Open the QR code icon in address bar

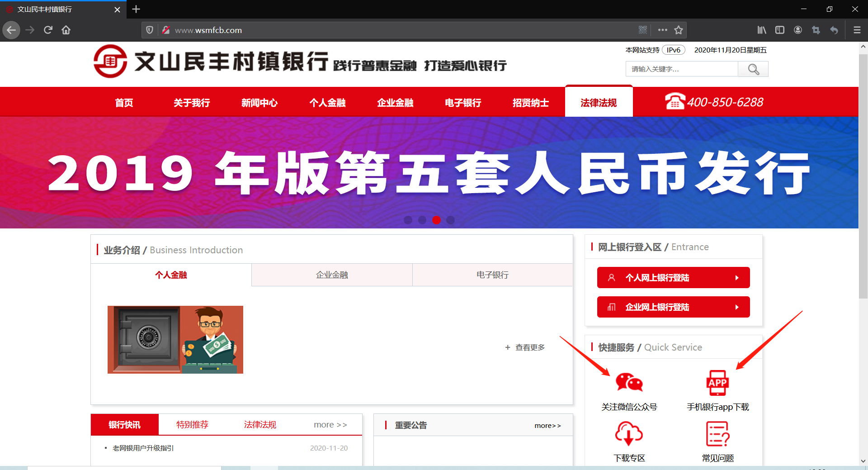click(x=643, y=30)
